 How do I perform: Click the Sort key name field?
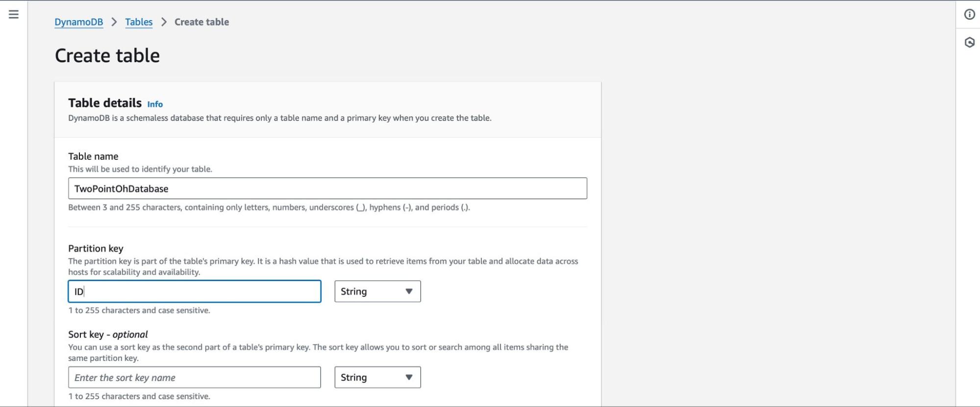[195, 378]
